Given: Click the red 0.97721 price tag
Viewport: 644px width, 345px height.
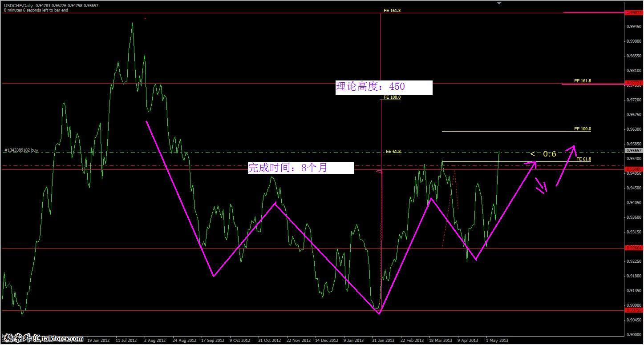Looking at the screenshot, I should 633,83.
